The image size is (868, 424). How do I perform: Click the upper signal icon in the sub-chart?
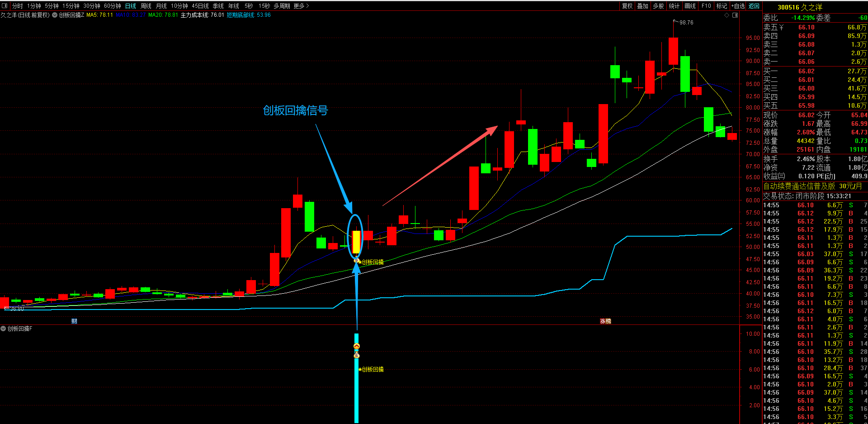(357, 346)
